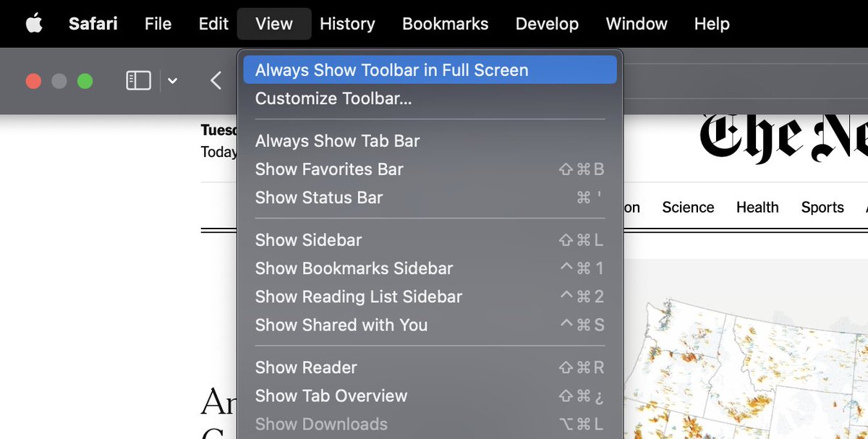Open the tab group chevron dropdown
The width and height of the screenshot is (868, 439).
coord(171,81)
